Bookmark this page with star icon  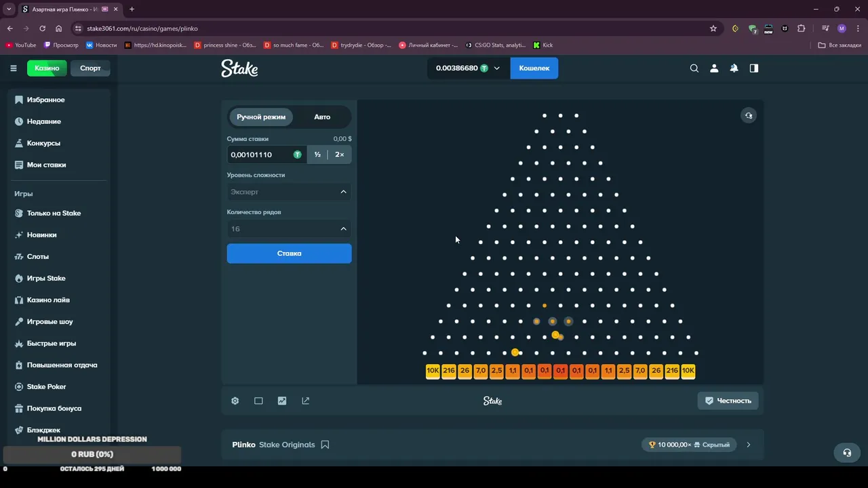pos(713,28)
